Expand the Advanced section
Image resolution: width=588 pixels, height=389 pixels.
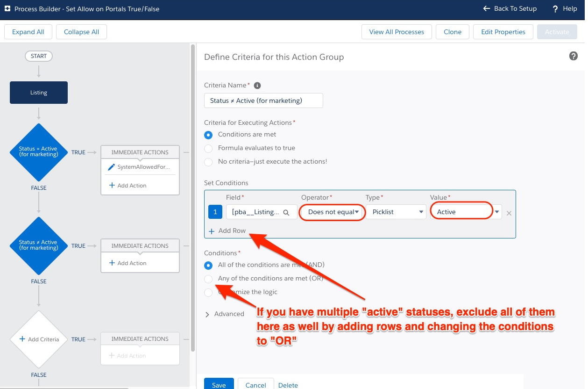tap(225, 314)
